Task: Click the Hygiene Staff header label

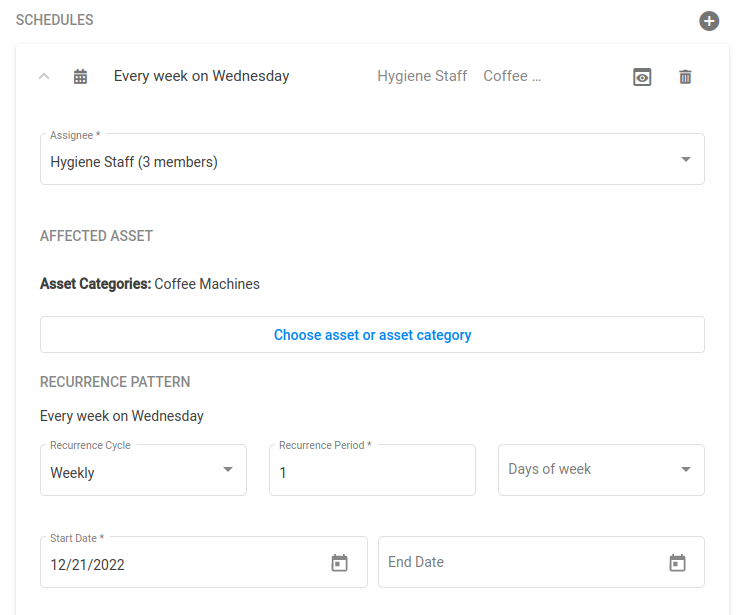Action: point(422,76)
